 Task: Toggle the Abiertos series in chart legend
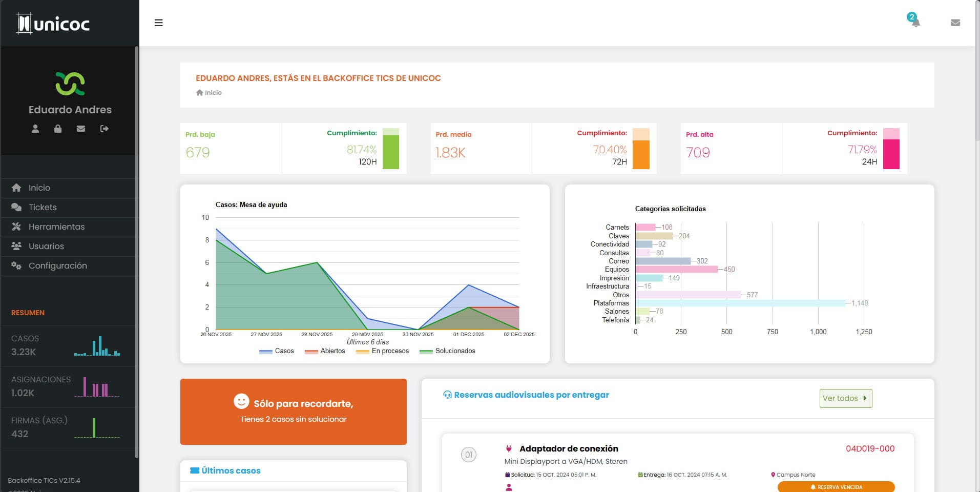(x=325, y=351)
